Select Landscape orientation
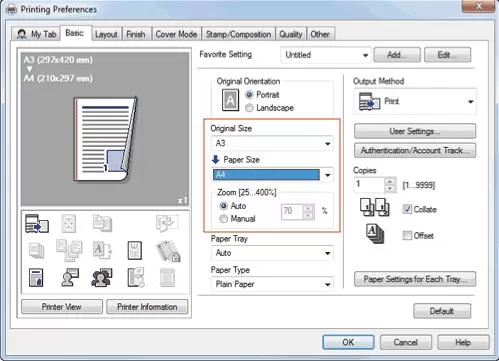The image size is (499, 361). pos(249,108)
